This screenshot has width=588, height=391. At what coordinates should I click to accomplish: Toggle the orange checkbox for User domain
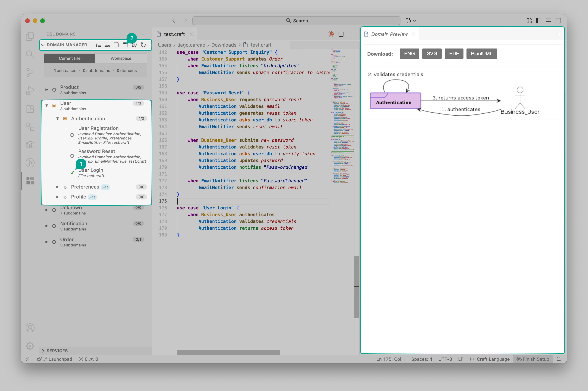54,106
